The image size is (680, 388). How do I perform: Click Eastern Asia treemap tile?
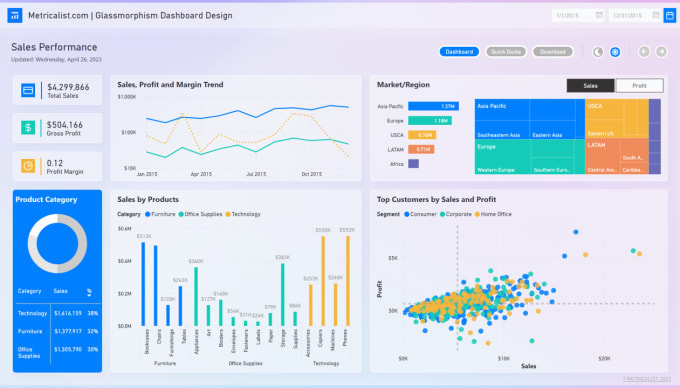(x=552, y=130)
